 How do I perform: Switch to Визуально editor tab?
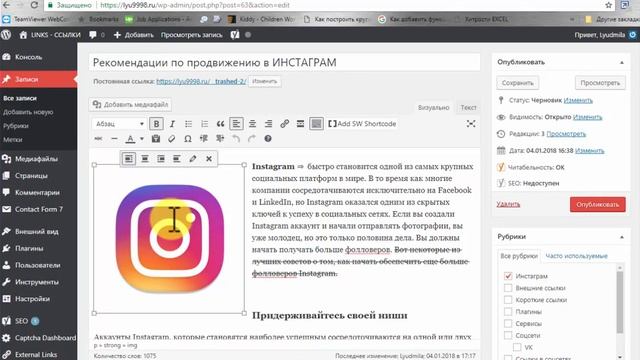click(x=433, y=107)
